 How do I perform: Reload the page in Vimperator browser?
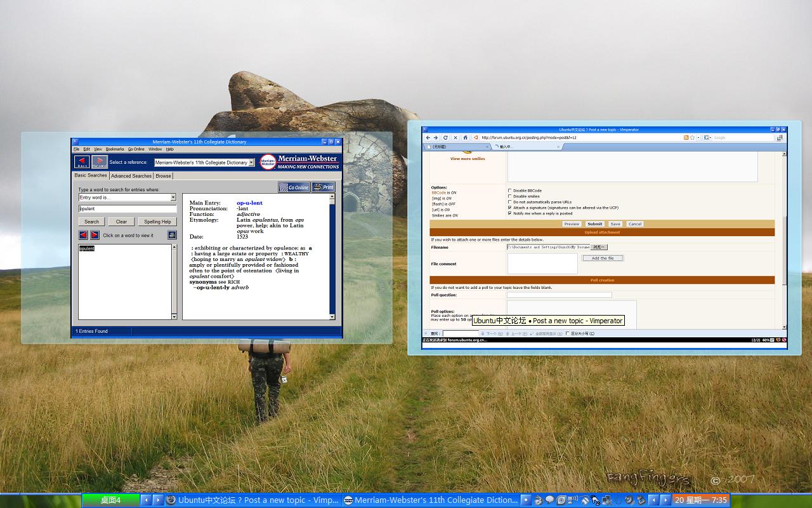445,137
